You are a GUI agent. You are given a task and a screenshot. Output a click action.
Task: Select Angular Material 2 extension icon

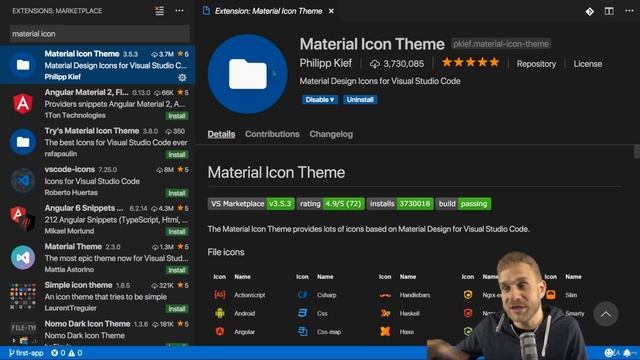pos(23,104)
